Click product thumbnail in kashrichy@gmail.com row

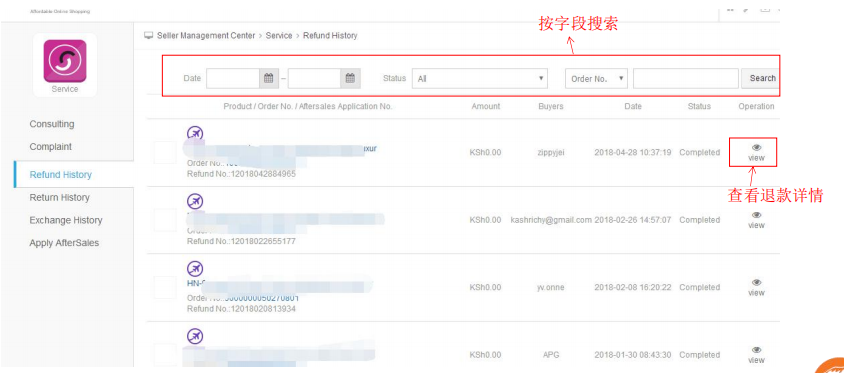coord(165,220)
